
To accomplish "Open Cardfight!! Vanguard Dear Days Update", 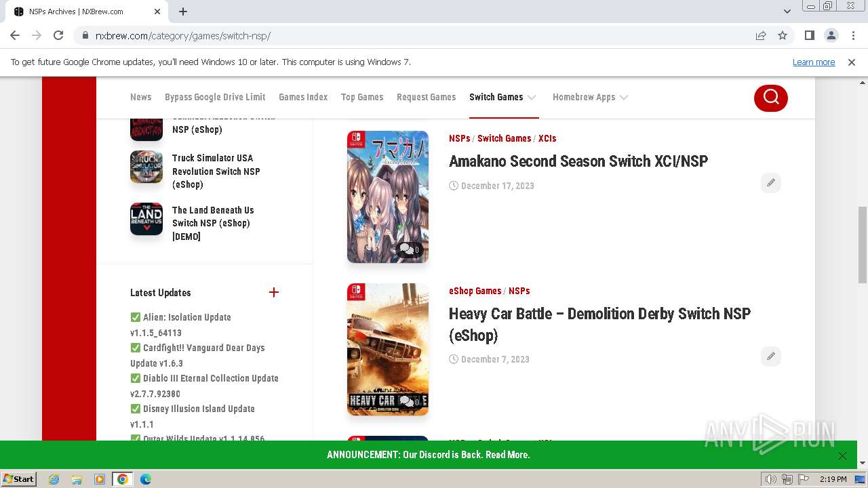I will [x=197, y=355].
